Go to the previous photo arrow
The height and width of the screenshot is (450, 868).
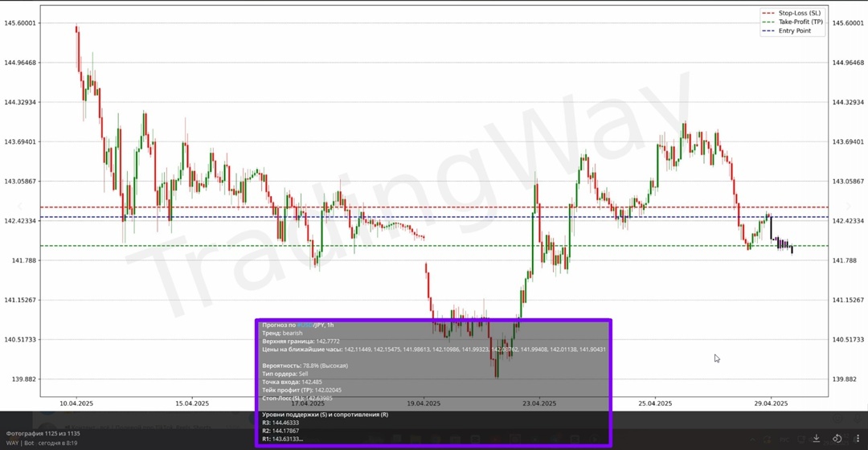[20, 207]
